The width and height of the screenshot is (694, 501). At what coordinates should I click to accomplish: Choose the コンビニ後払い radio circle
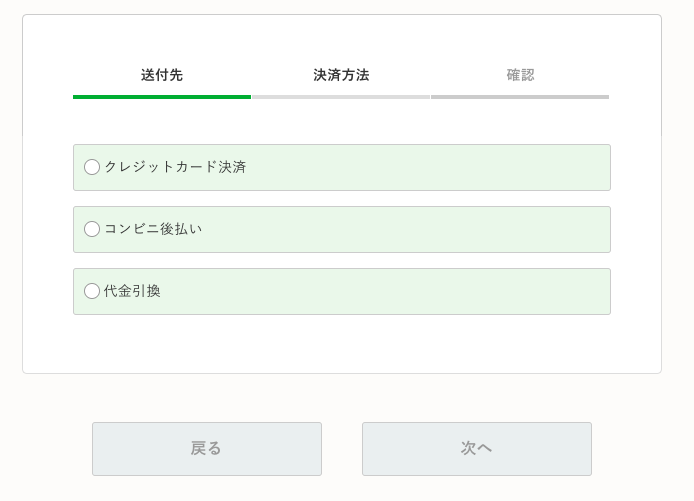[x=92, y=229]
